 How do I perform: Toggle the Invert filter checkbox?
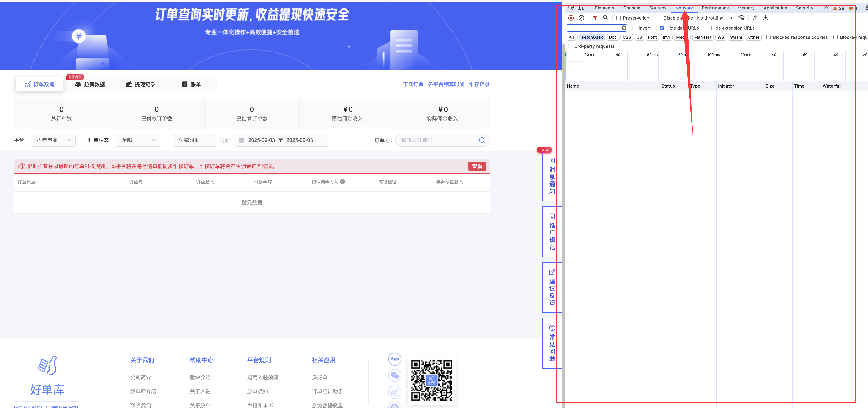[x=634, y=28]
